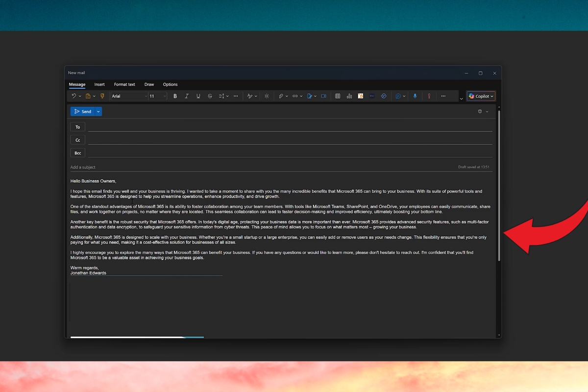Open the Styles pen icon
The image size is (588, 392).
(250, 96)
